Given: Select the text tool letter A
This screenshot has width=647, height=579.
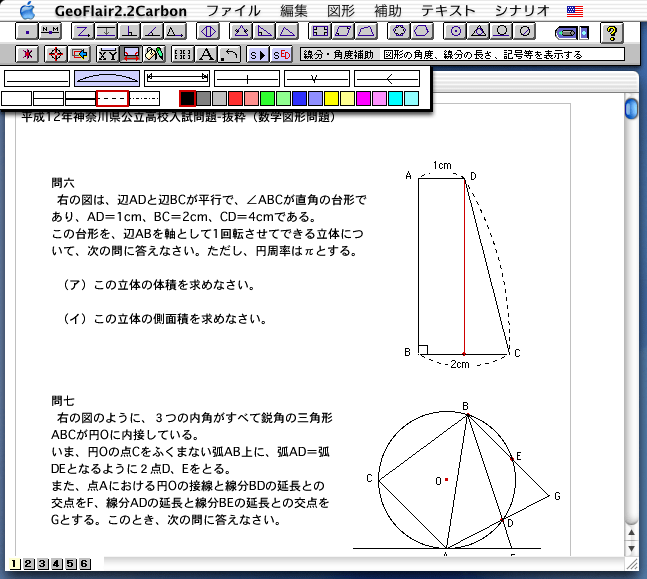Looking at the screenshot, I should (206, 54).
